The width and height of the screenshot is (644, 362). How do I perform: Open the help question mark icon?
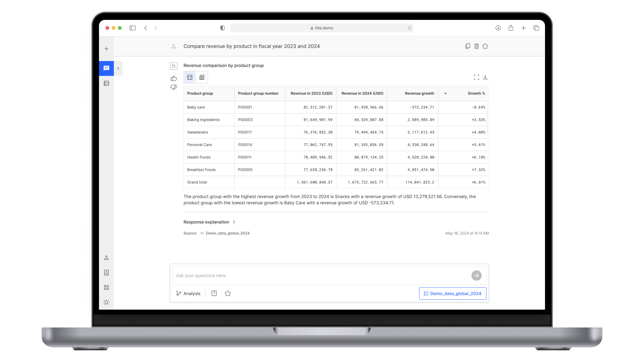[214, 294]
